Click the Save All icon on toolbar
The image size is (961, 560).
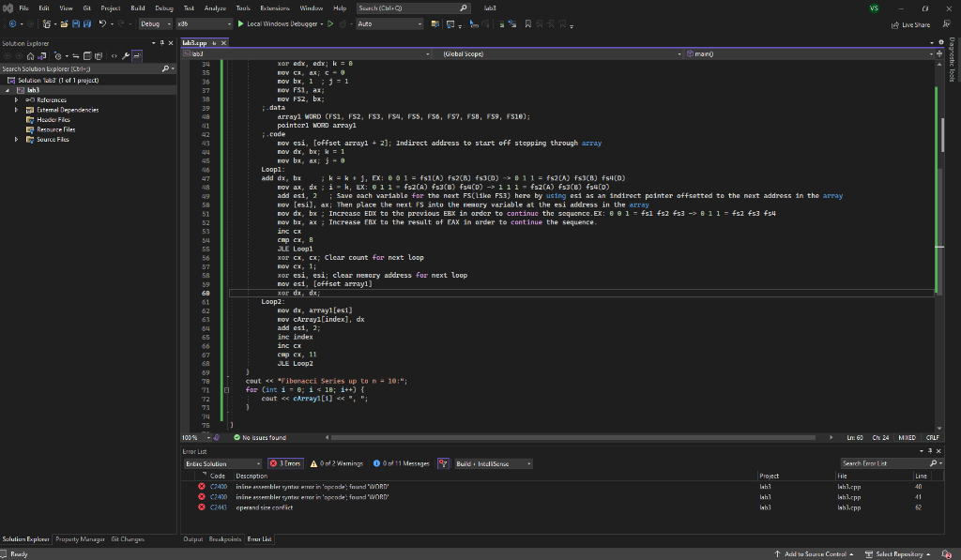[88, 25]
